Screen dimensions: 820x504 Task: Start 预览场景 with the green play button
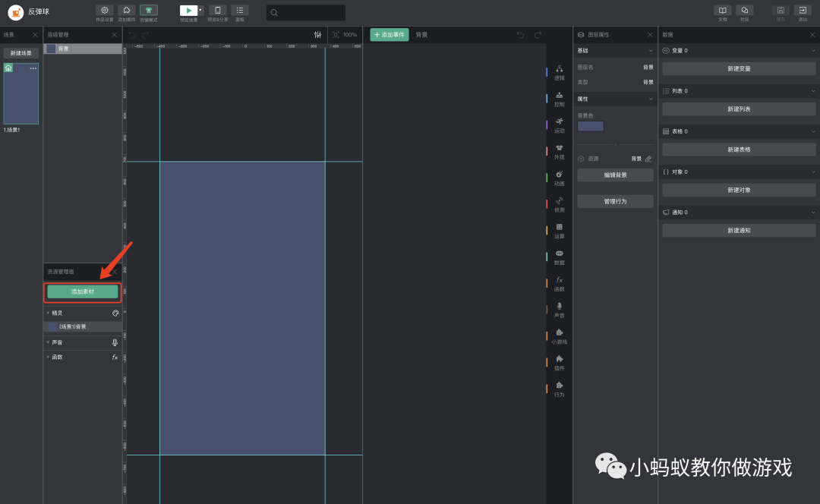click(188, 11)
